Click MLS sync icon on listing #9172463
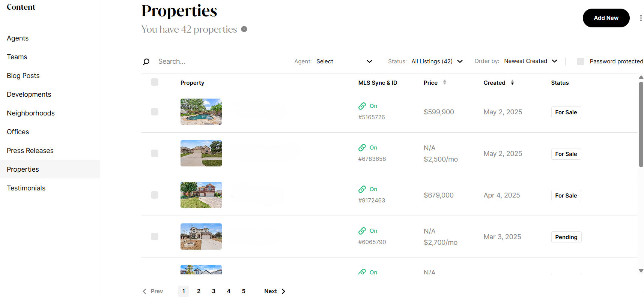644x298 pixels. coord(362,189)
